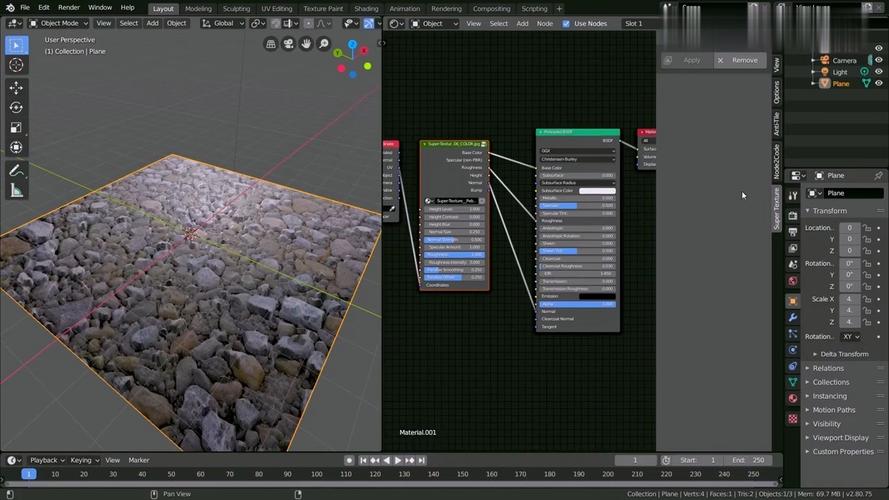Open the Tool properties tab icon
This screenshot has width=889, height=500.
pos(793,196)
